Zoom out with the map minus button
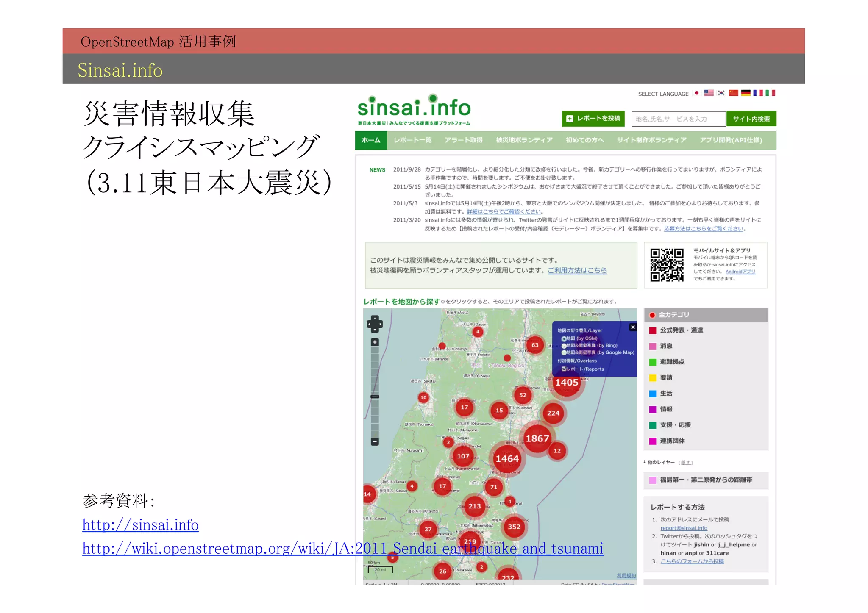 [x=375, y=441]
